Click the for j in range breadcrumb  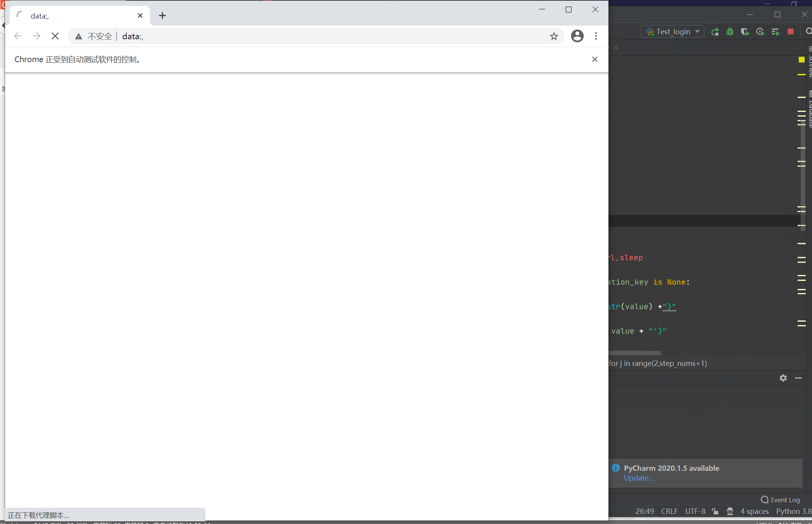(x=658, y=364)
